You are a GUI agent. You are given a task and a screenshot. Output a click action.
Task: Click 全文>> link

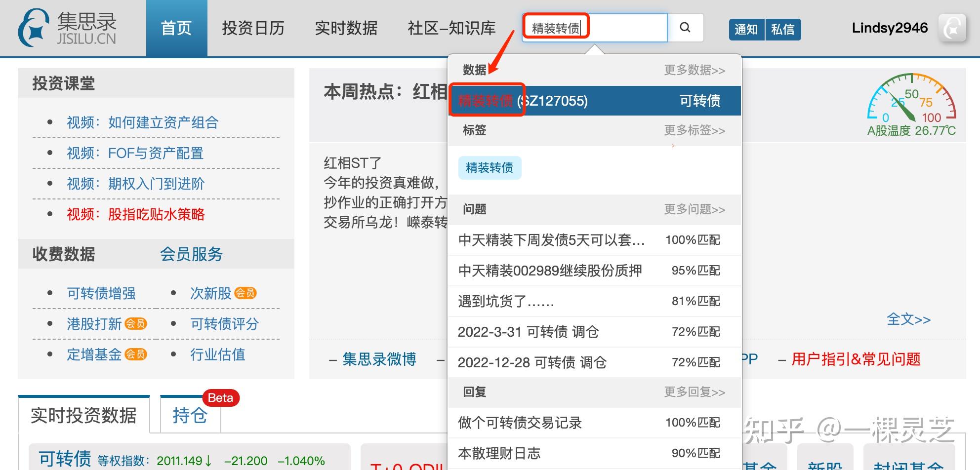908,319
